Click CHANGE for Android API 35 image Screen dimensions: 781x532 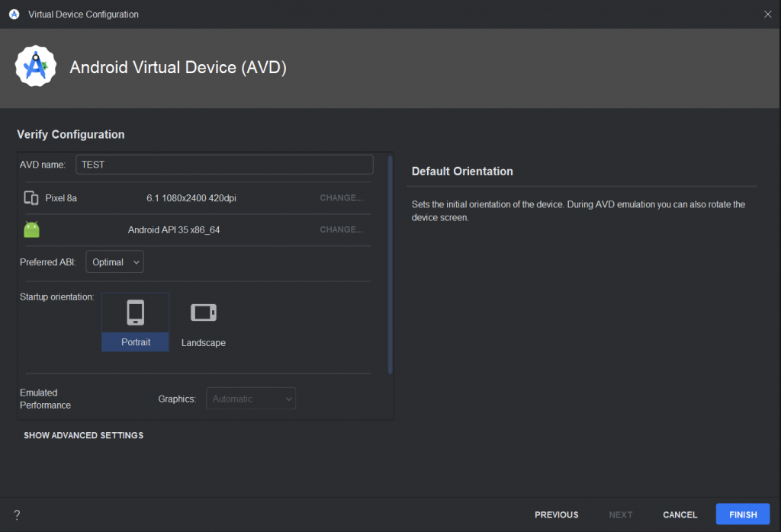pos(341,229)
